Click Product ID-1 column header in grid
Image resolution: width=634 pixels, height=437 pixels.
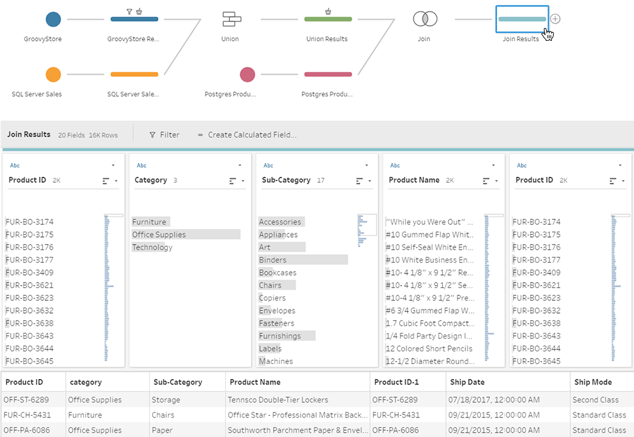(x=397, y=382)
